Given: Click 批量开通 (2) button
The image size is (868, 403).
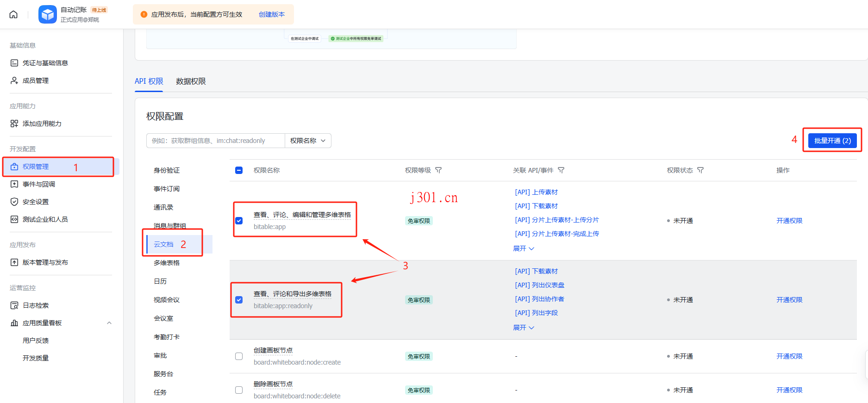Looking at the screenshot, I should click(x=832, y=141).
